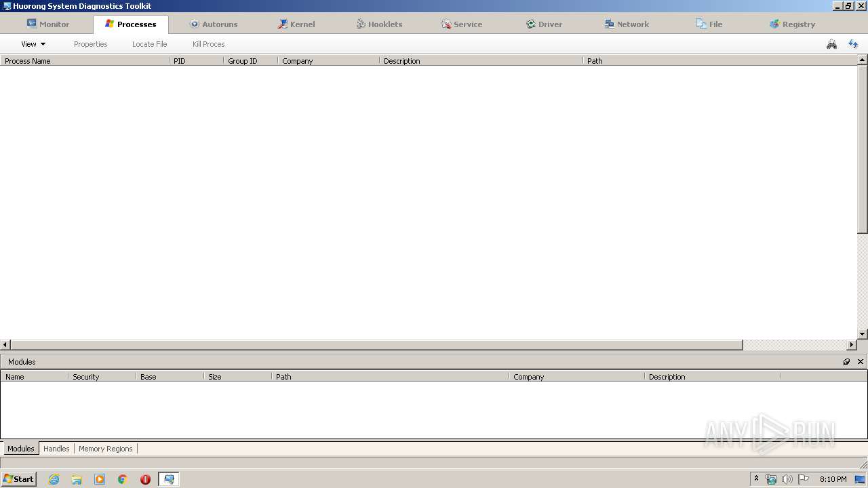Screen dimensions: 868x488
Task: Open the Network tab
Action: [627, 24]
